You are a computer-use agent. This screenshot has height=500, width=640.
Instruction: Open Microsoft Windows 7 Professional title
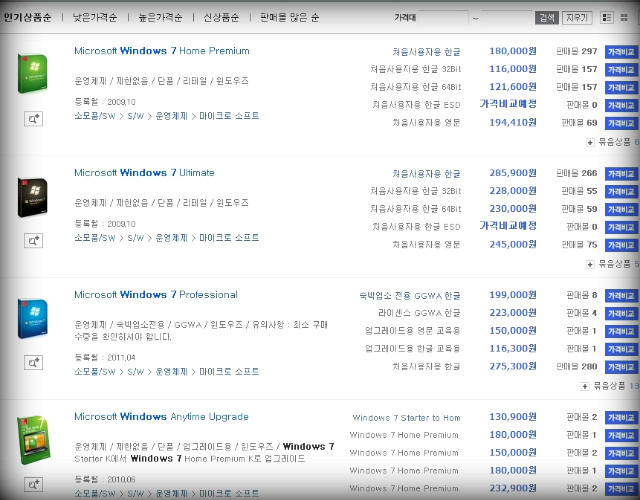156,295
